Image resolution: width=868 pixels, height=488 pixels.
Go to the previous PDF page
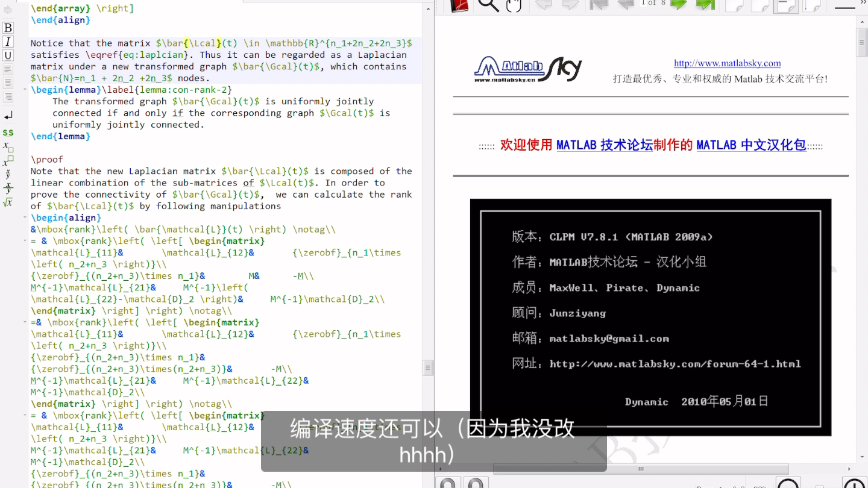point(626,4)
